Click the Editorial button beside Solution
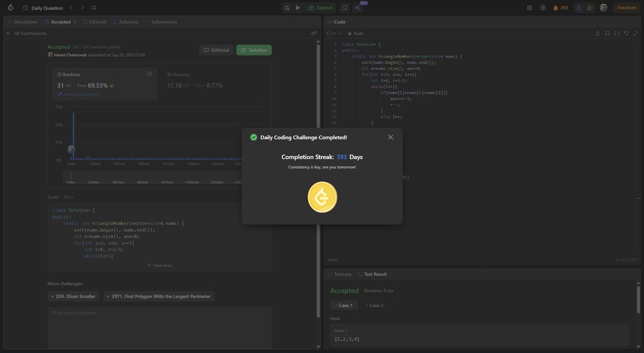Viewport: 644px width, 353px height. point(216,50)
